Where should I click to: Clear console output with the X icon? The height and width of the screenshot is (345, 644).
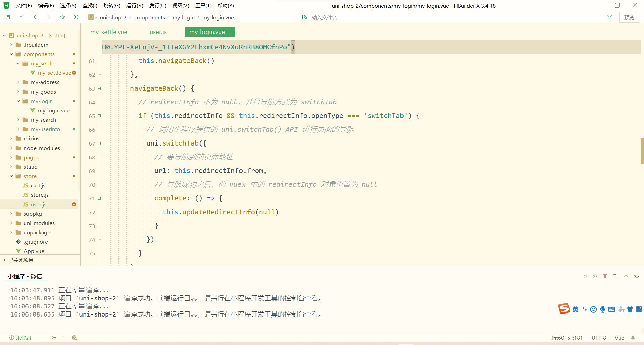[x=636, y=276]
